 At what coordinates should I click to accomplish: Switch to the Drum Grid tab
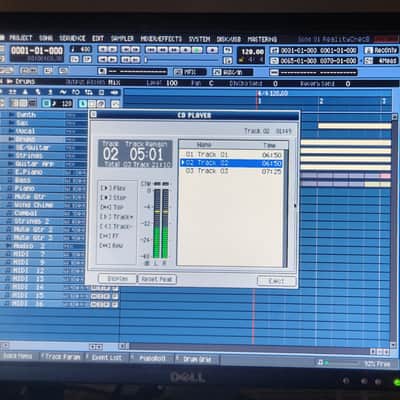197,359
